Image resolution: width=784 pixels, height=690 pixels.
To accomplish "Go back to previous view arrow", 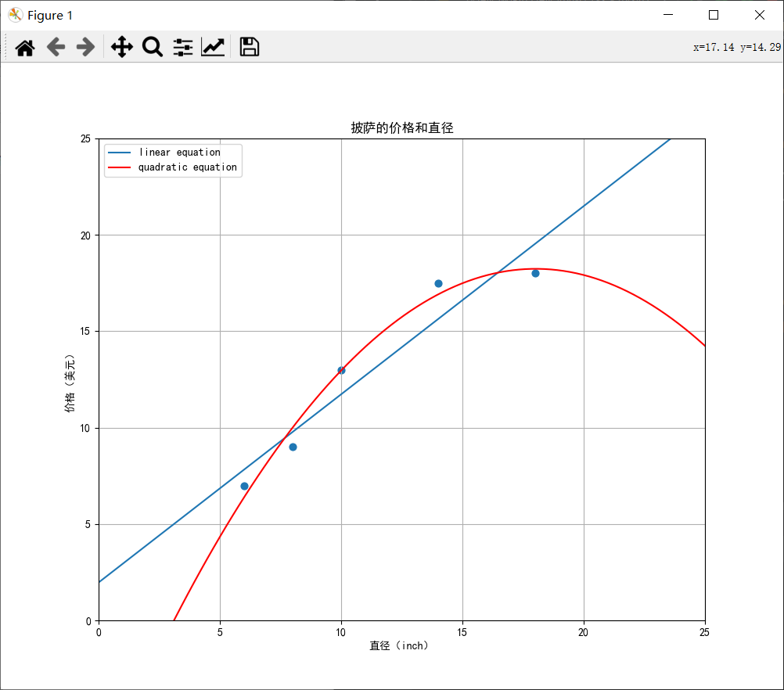I will point(56,47).
